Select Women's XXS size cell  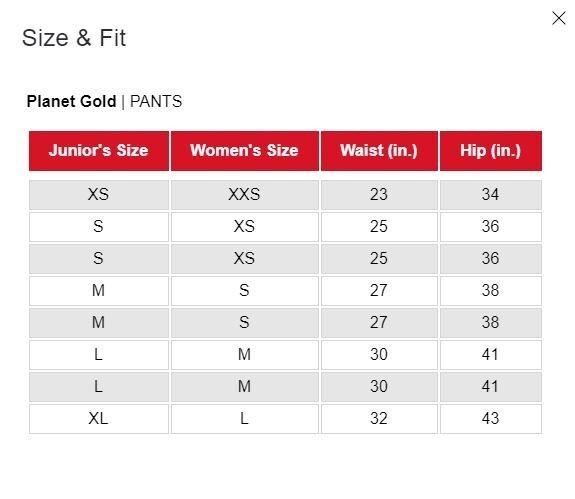tap(245, 195)
